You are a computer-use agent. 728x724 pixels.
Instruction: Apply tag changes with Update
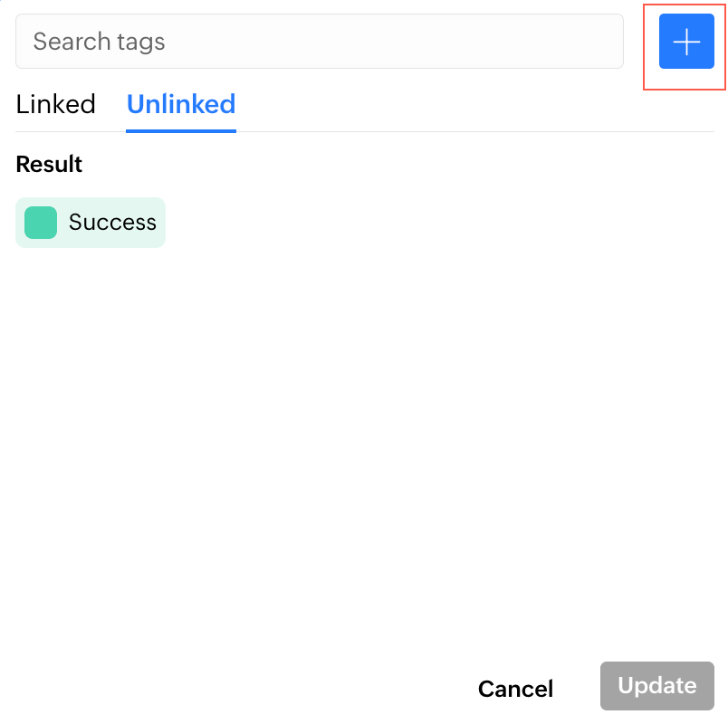[x=656, y=686]
